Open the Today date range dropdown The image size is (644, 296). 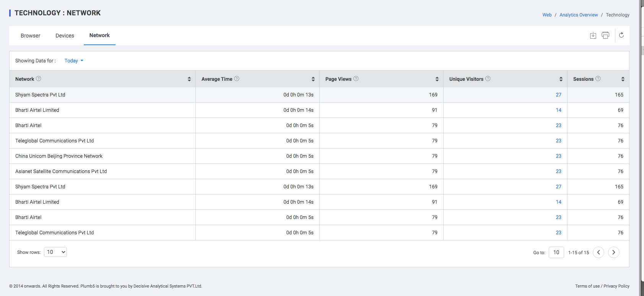point(74,61)
